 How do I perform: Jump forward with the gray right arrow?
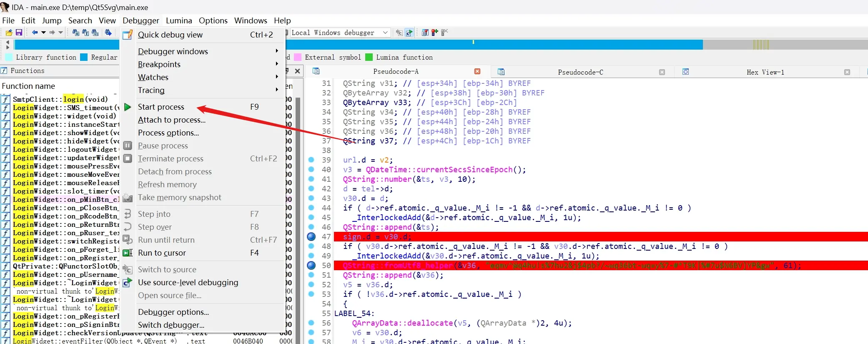[52, 33]
